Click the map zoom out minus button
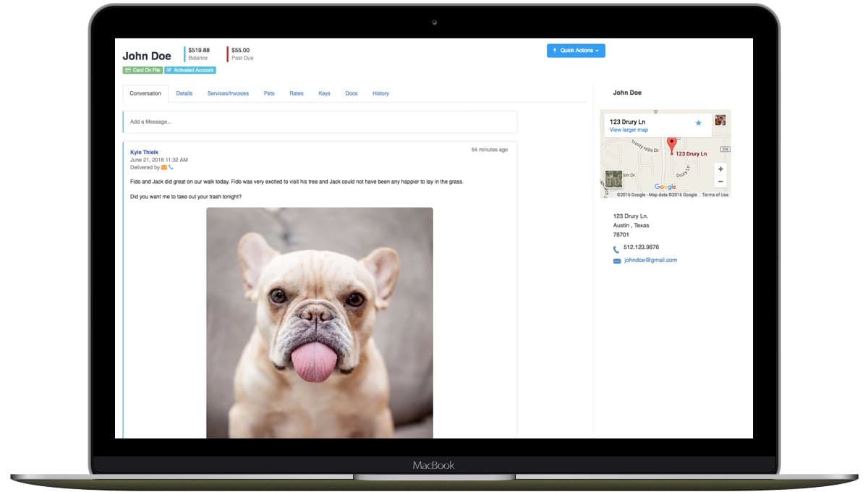Viewport: 868px width, 492px height. click(x=720, y=182)
